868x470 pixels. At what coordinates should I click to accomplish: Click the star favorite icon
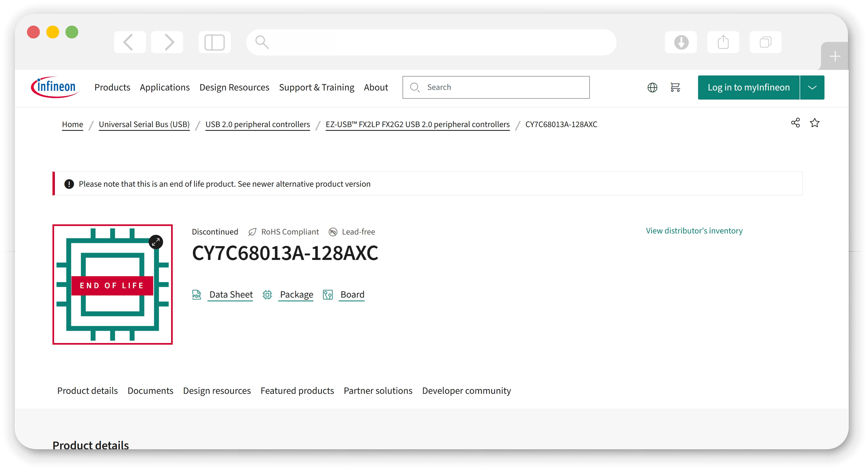coord(814,123)
